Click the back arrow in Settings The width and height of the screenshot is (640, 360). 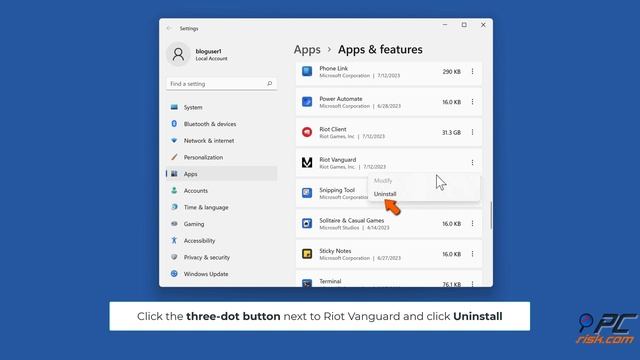tap(169, 29)
